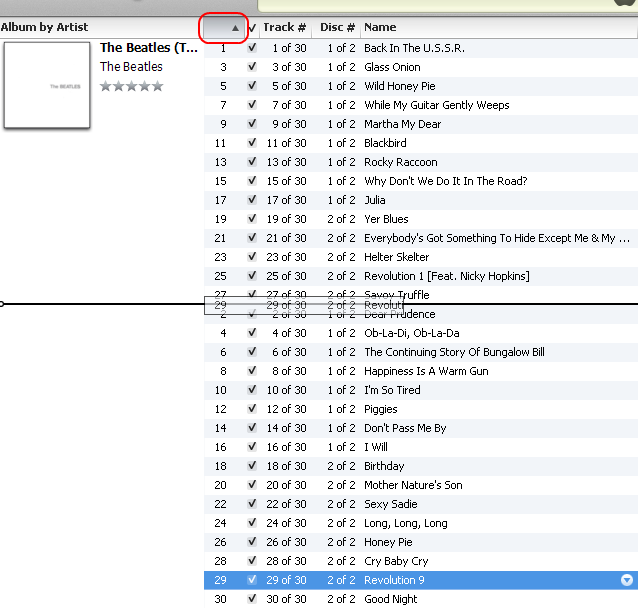Click the track cell 30 of 30

286,599
